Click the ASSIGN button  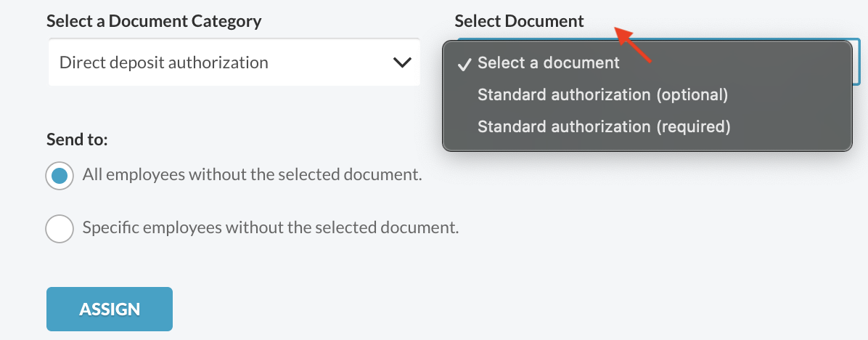pos(110,309)
